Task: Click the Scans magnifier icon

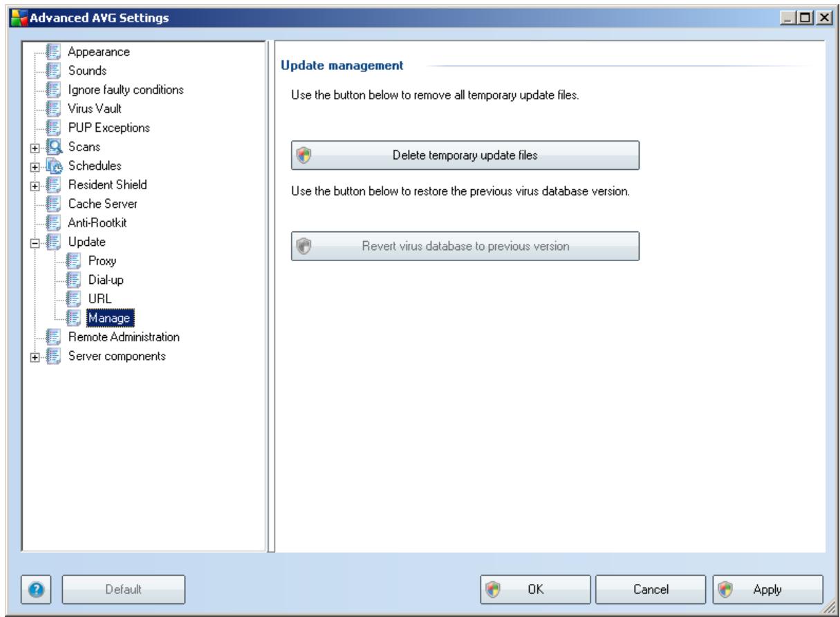Action: pyautogui.click(x=53, y=147)
